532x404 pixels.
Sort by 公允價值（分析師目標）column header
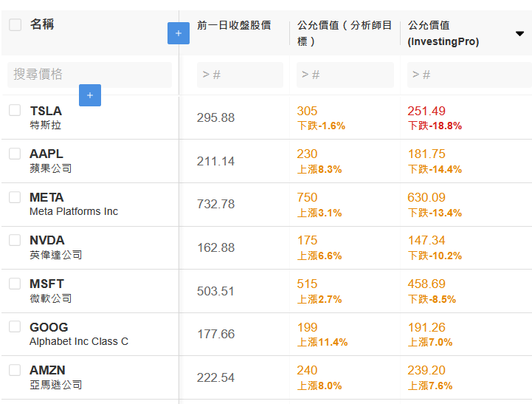pos(345,33)
